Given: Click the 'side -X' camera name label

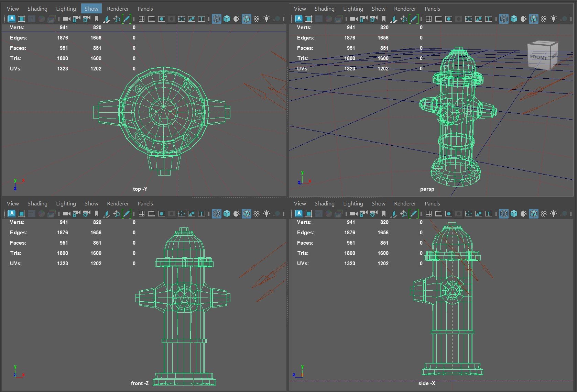Looking at the screenshot, I should [427, 383].
